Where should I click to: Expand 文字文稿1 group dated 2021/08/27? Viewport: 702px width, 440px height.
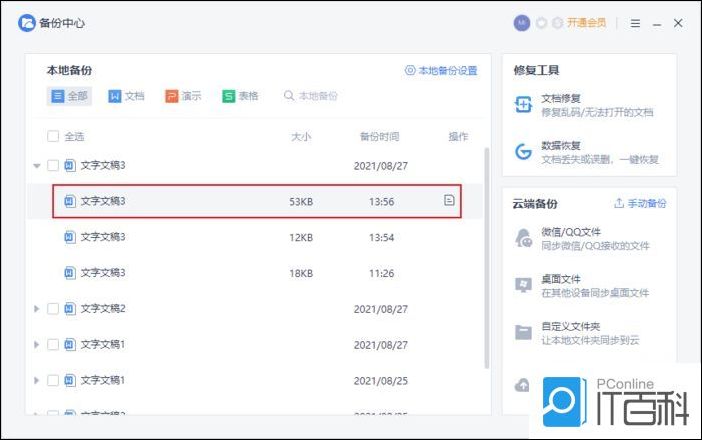[x=37, y=345]
